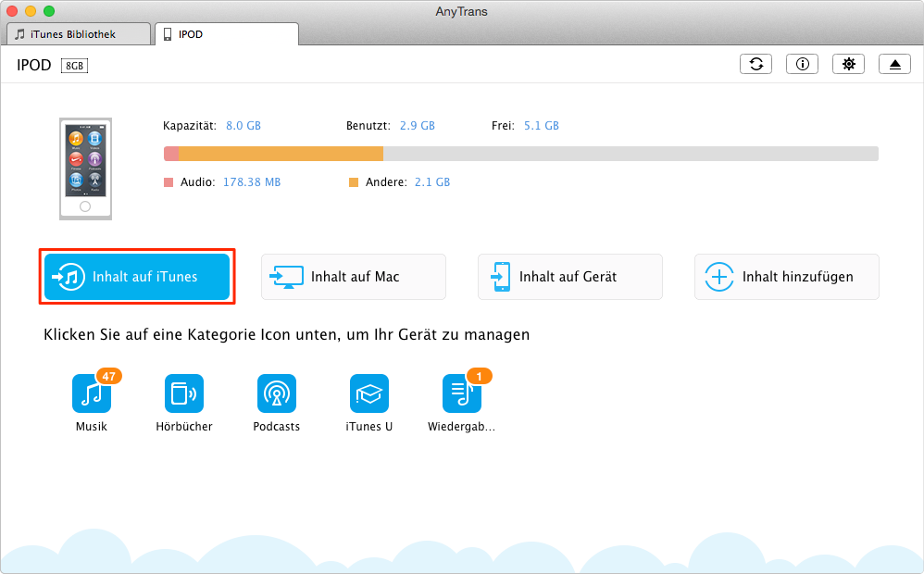
Task: Click the yellow minimize window button
Action: point(31,11)
